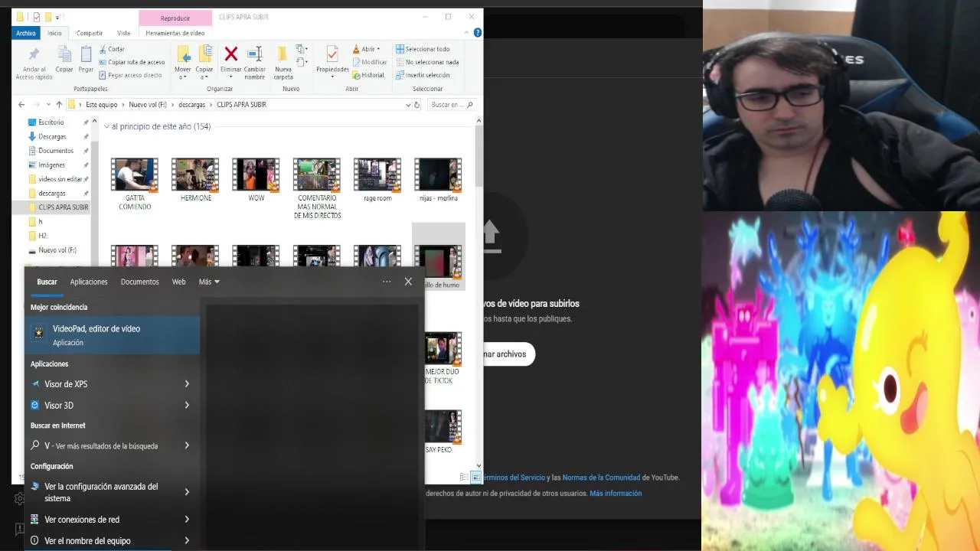The width and height of the screenshot is (980, 551).
Task: Click Pegar acceso directo
Action: click(x=130, y=75)
